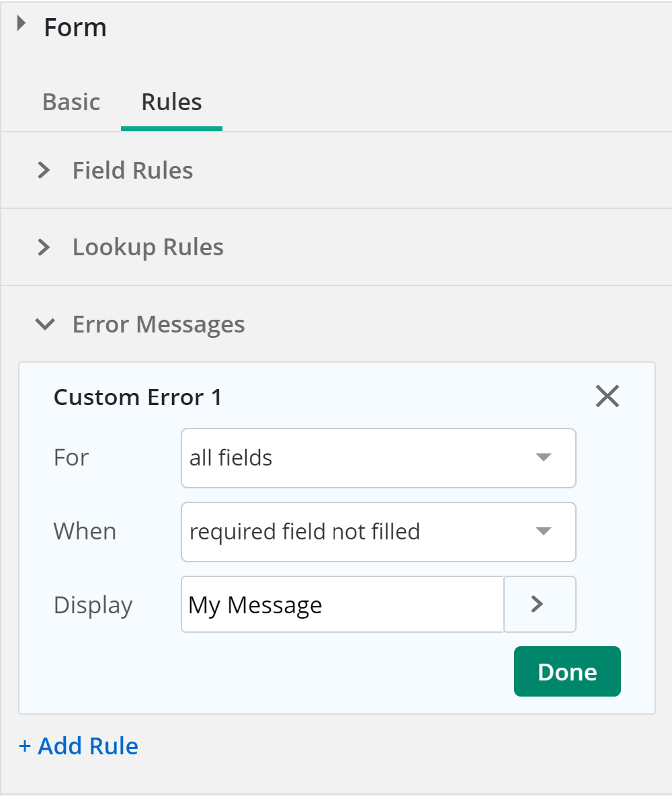Image resolution: width=672 pixels, height=796 pixels.
Task: Collapse Error Messages chevron arrow
Action: tap(45, 324)
